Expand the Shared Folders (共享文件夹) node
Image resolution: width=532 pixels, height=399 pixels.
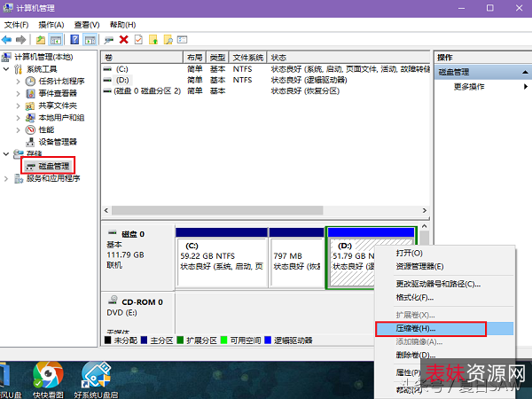(x=19, y=106)
